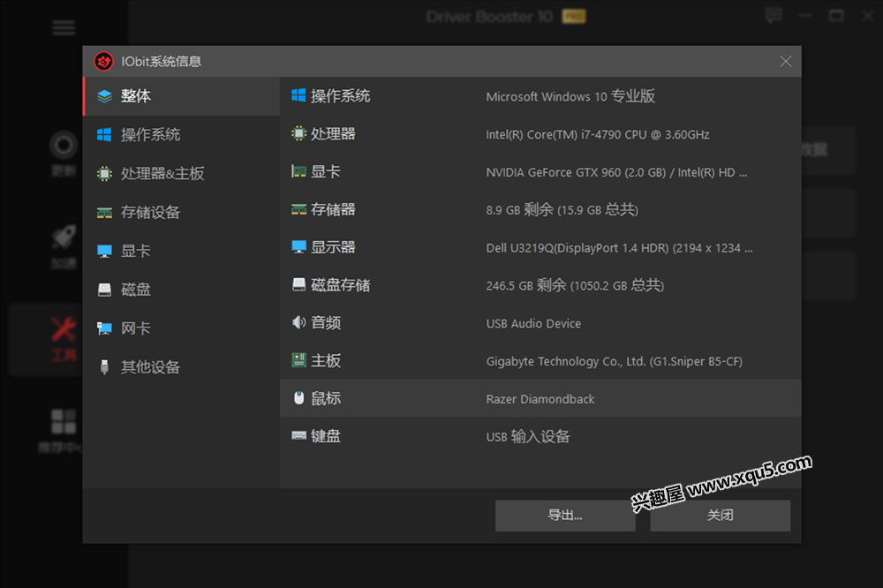Click the monitor icon beside sidebar 显卡

(104, 252)
